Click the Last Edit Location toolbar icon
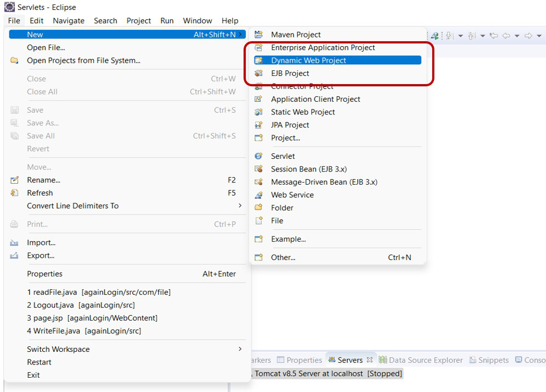546x392 pixels. click(493, 36)
